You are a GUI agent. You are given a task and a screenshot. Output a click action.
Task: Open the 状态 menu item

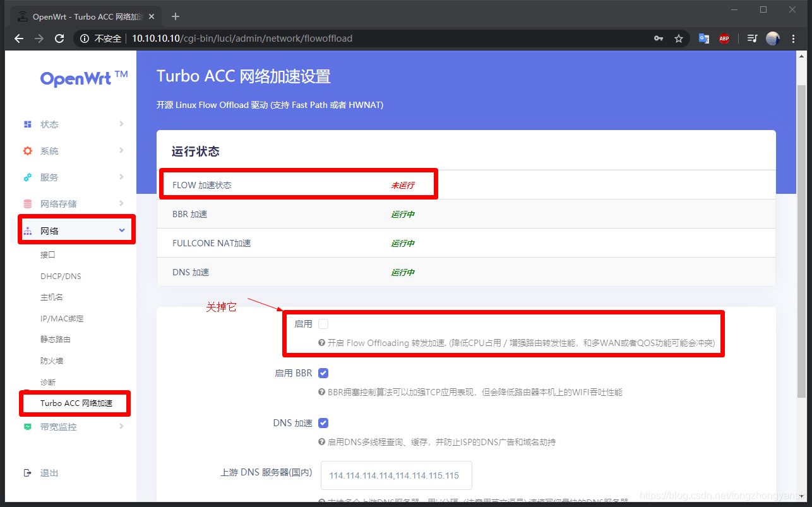coord(49,124)
